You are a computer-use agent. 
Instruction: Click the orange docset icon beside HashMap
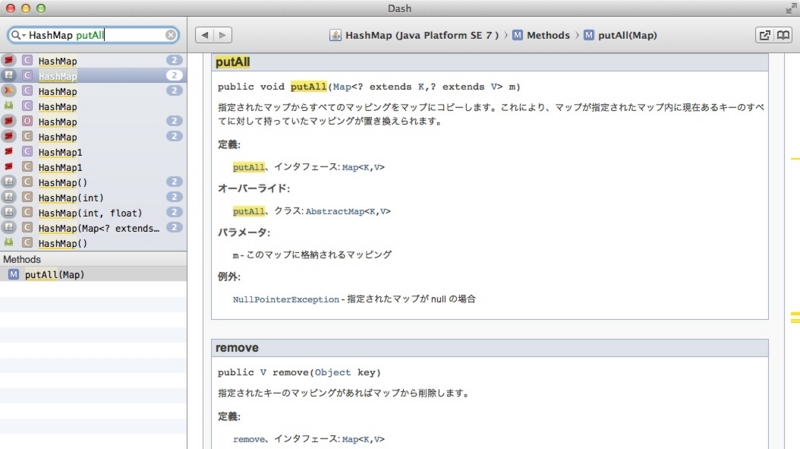9,90
